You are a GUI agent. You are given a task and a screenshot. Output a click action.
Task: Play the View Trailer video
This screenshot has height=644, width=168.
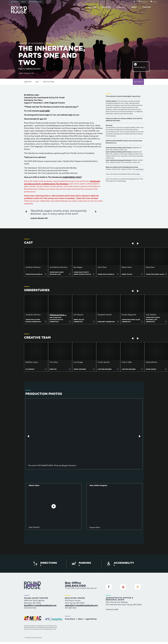pyautogui.click(x=53, y=506)
